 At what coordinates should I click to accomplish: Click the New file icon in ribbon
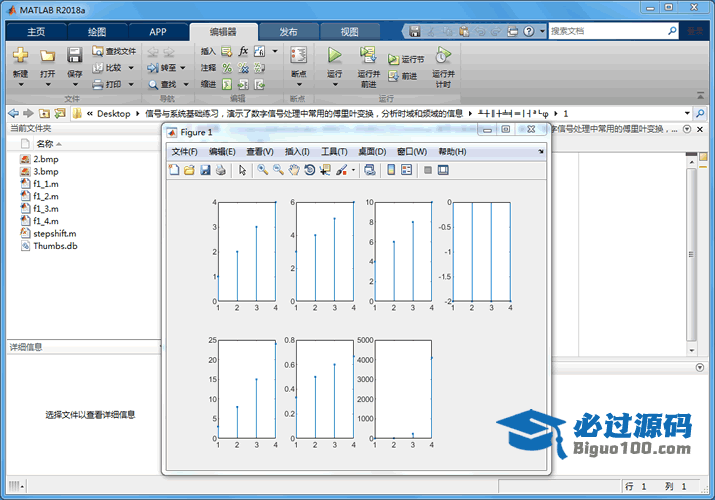point(20,55)
